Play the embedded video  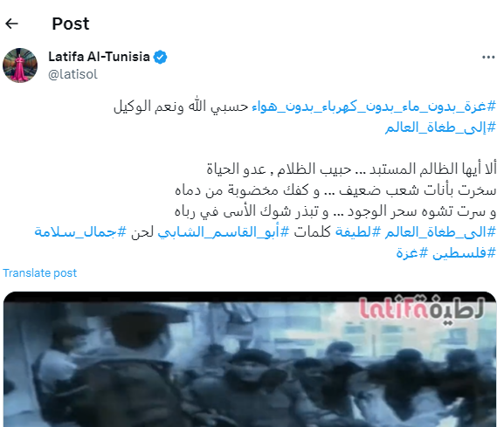pyautogui.click(x=250, y=359)
